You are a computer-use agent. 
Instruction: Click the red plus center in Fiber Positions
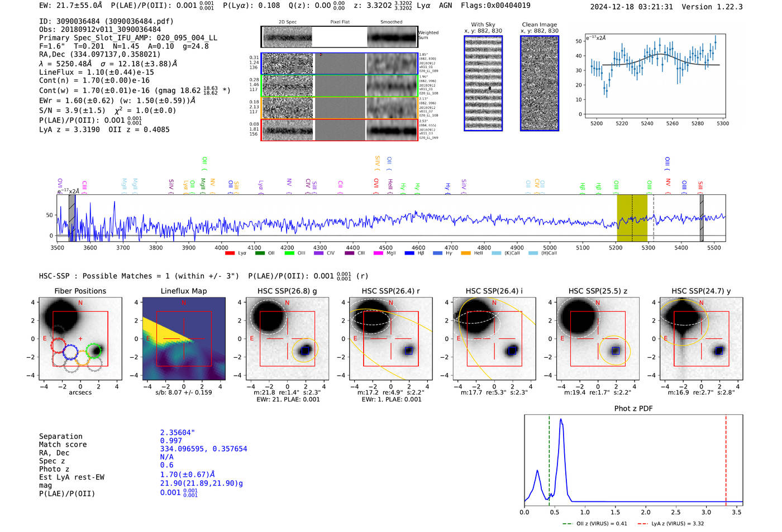[x=80, y=339]
